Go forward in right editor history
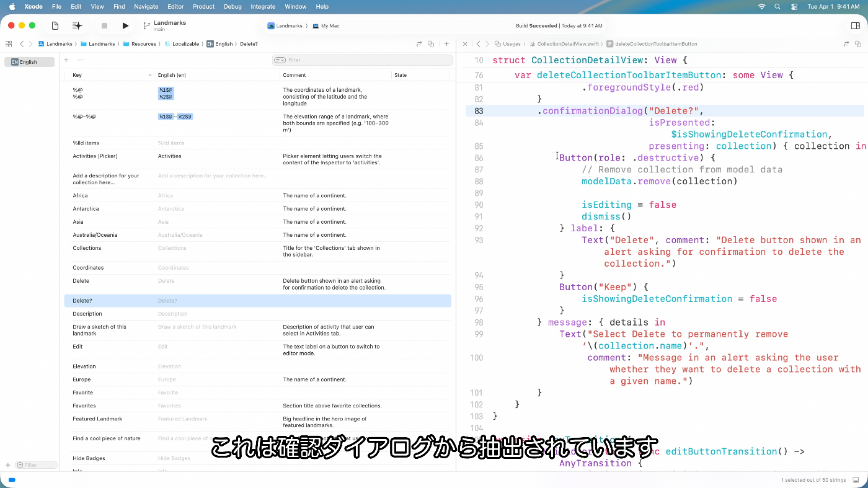The image size is (868, 488). coord(487,44)
